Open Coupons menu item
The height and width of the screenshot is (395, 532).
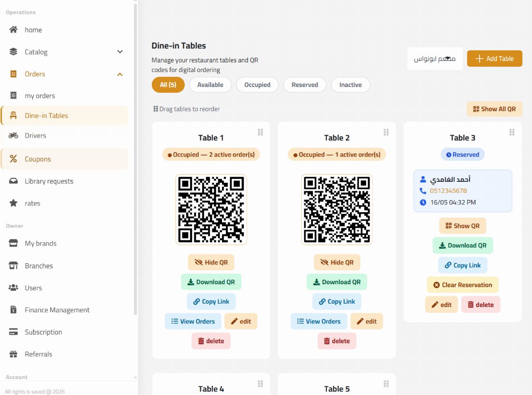[x=64, y=159]
